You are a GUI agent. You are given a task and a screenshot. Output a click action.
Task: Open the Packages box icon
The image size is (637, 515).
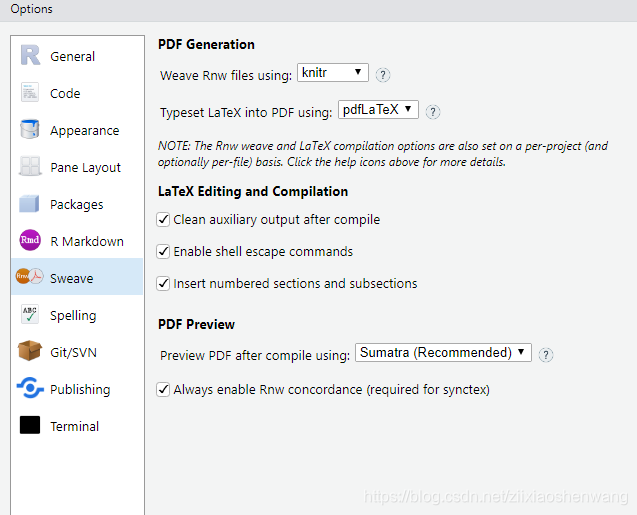pyautogui.click(x=30, y=204)
